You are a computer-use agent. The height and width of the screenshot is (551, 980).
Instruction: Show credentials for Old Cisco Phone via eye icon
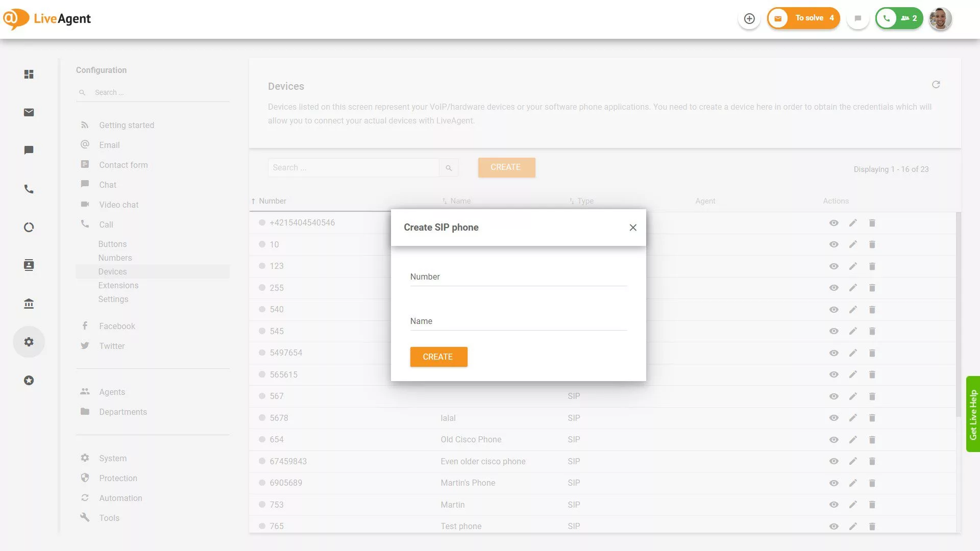[834, 439]
